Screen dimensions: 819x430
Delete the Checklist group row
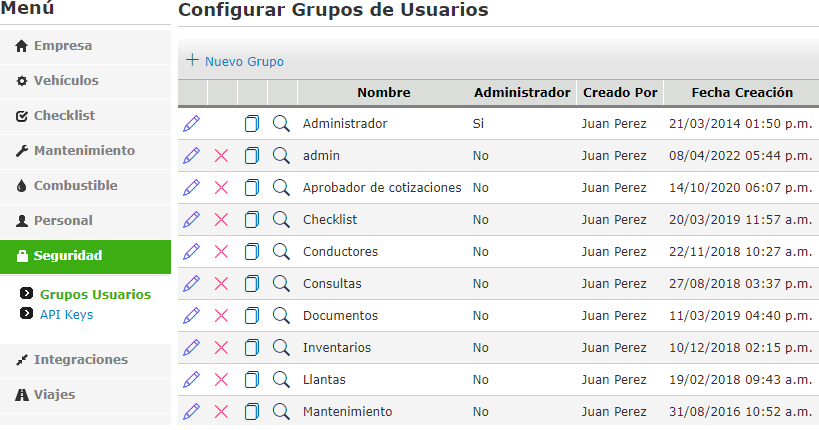click(x=221, y=219)
